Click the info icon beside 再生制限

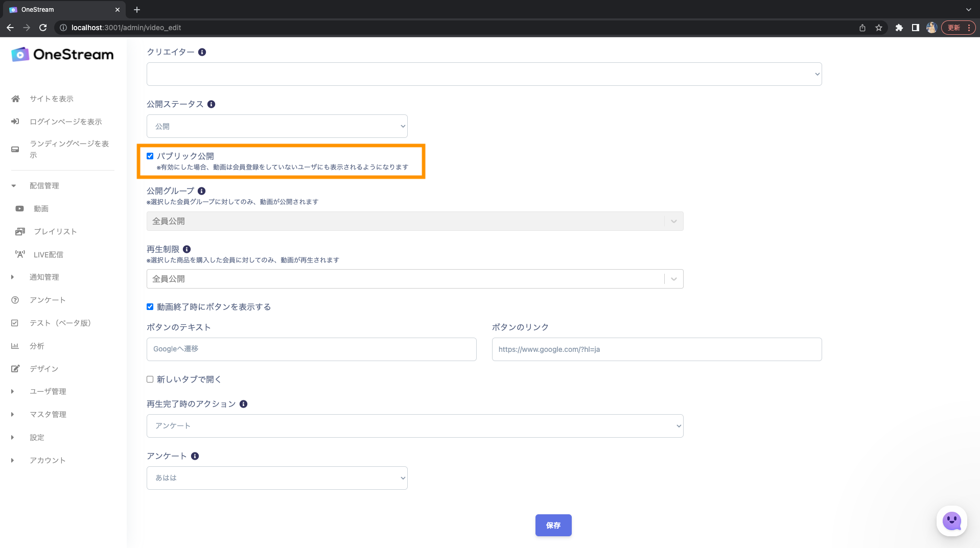pyautogui.click(x=187, y=249)
